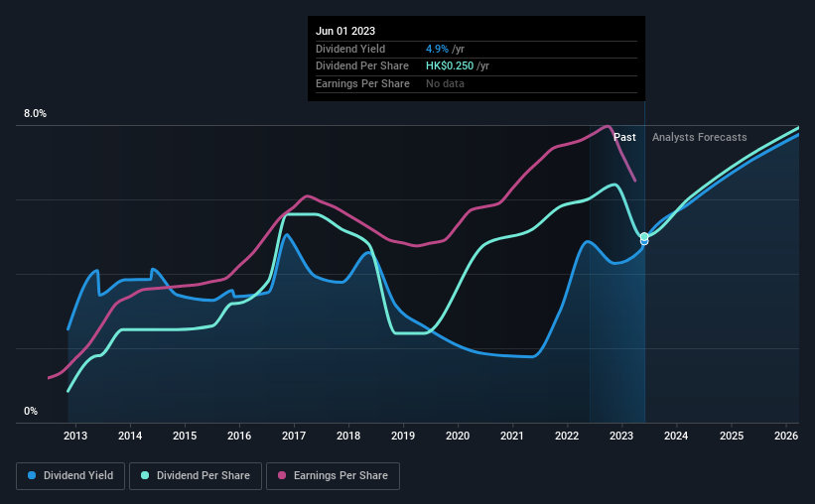Screen dimensions: 815x504
Task: Select the 2019 x-axis label
Action: coord(403,436)
